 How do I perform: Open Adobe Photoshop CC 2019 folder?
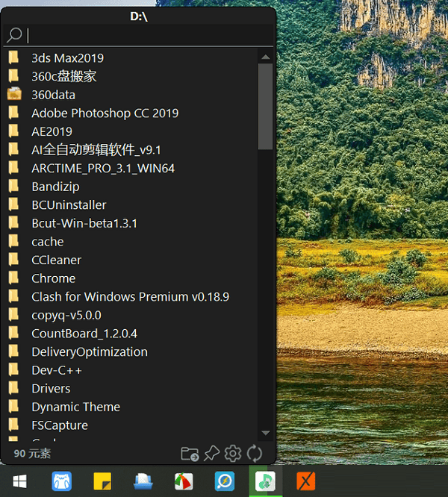click(131, 113)
